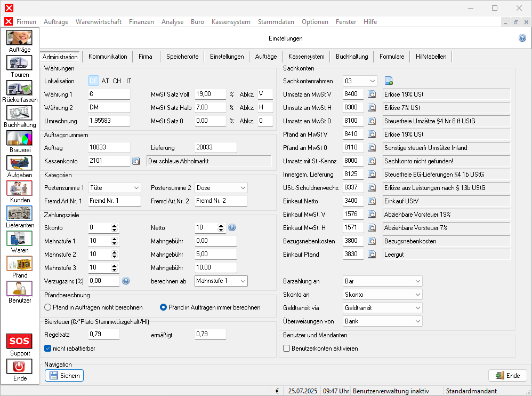Switch to the Buchhaltung tab

click(351, 57)
